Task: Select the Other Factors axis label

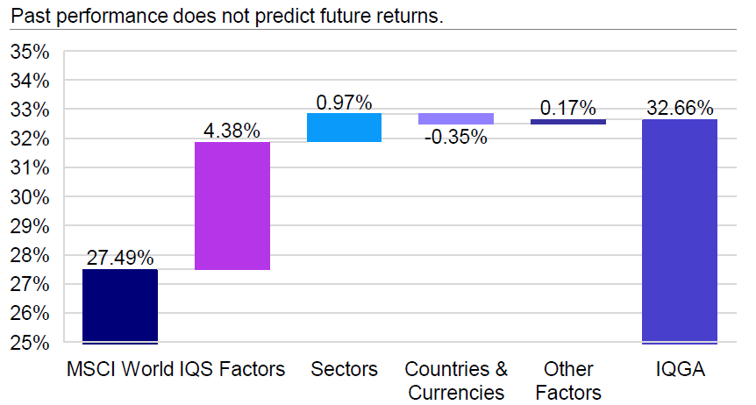Action: pos(568,380)
